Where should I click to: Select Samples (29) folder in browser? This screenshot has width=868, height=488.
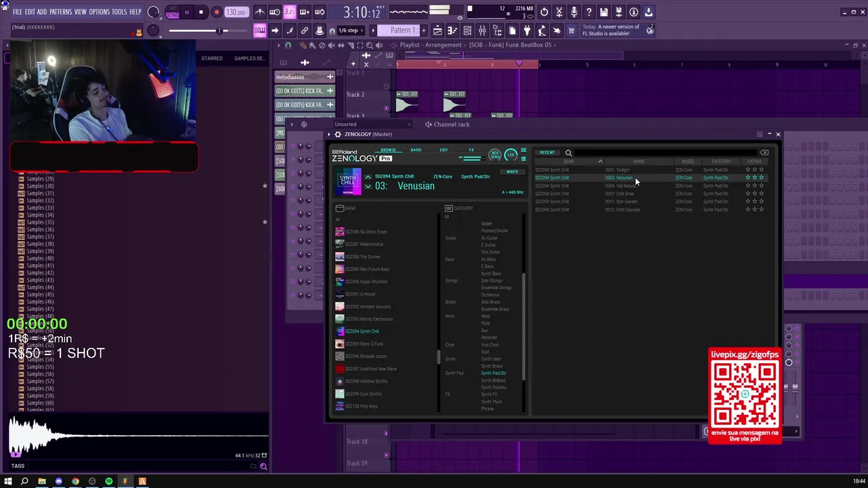tap(40, 179)
